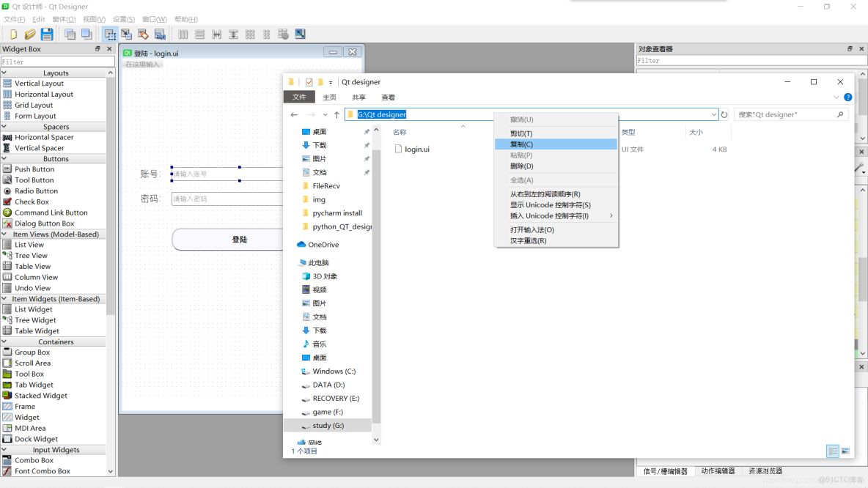Select the Edit Signals/Slots mode icon
Image resolution: width=868 pixels, height=488 pixels.
(126, 34)
